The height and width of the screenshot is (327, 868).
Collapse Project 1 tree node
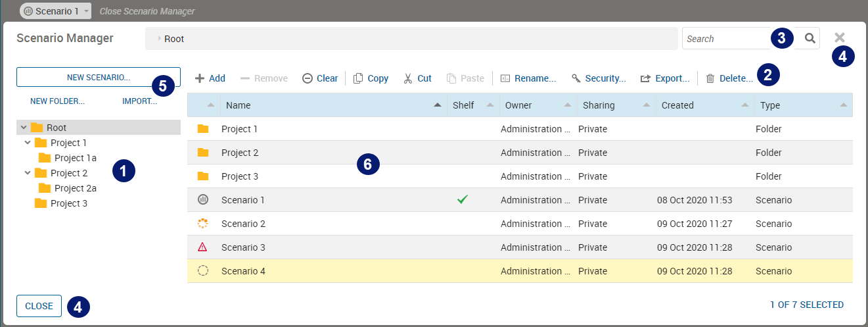tap(28, 143)
